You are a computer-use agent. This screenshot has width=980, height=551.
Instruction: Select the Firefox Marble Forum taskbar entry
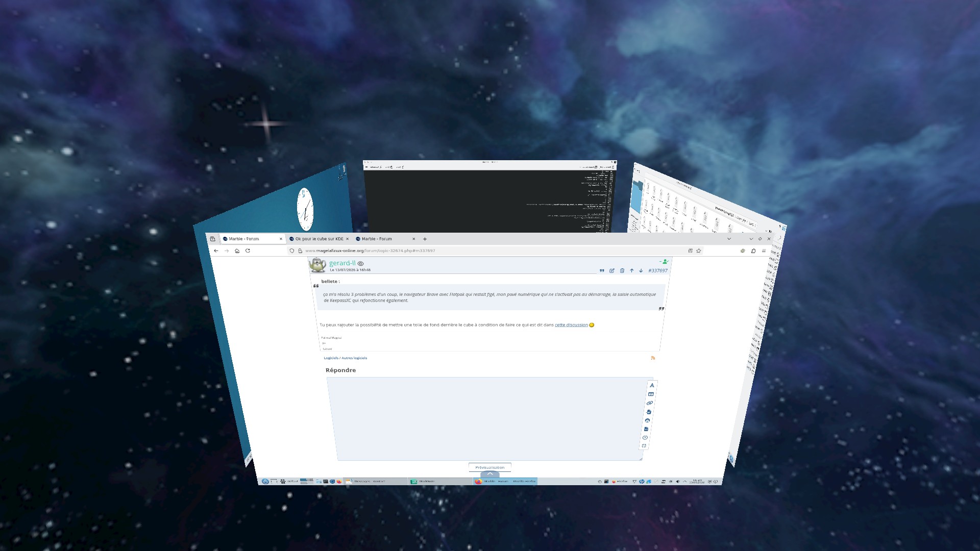505,481
